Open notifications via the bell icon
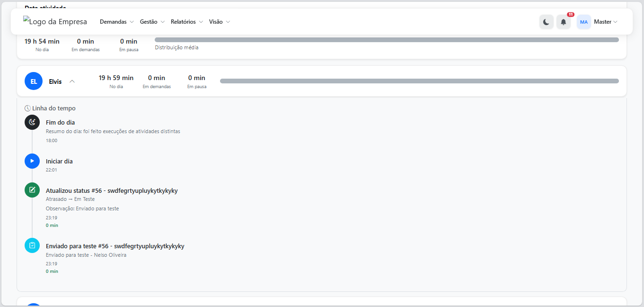 pos(563,22)
